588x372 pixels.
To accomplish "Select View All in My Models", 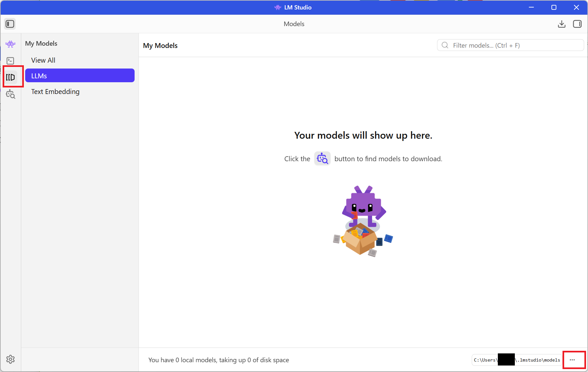I will click(43, 60).
